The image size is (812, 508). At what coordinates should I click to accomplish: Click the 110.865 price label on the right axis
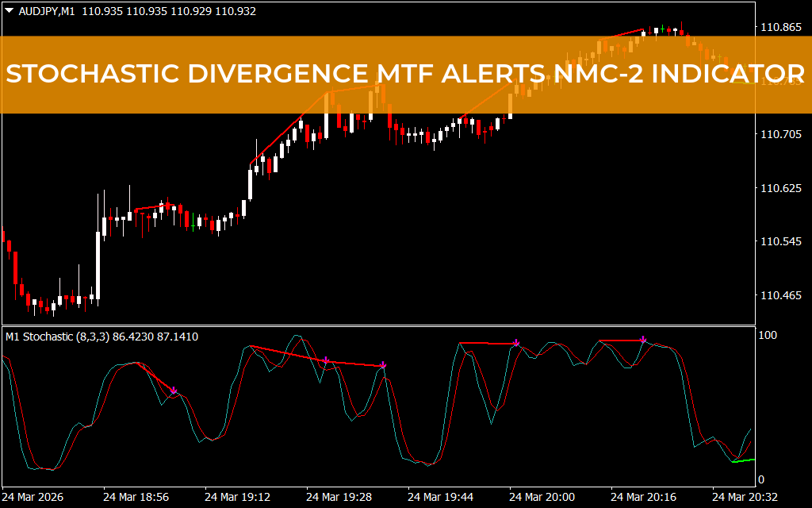781,26
